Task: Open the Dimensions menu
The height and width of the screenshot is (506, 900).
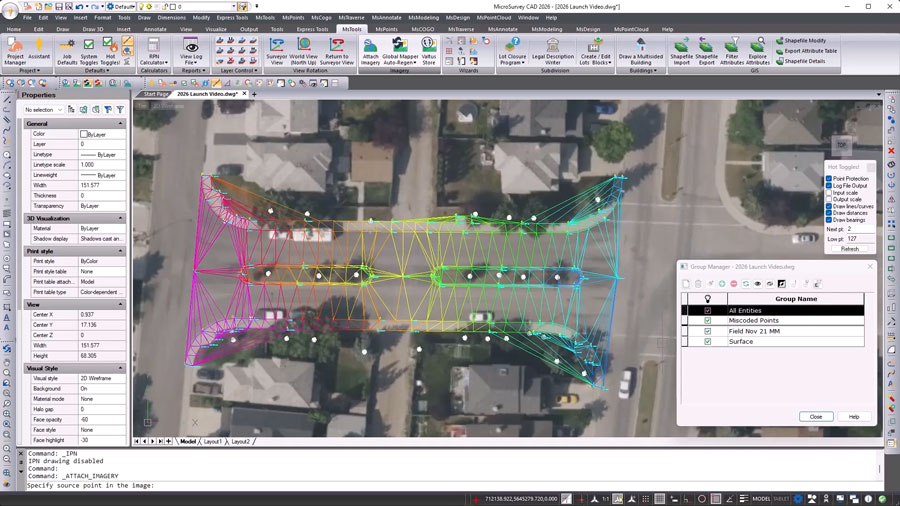Action: tap(171, 18)
